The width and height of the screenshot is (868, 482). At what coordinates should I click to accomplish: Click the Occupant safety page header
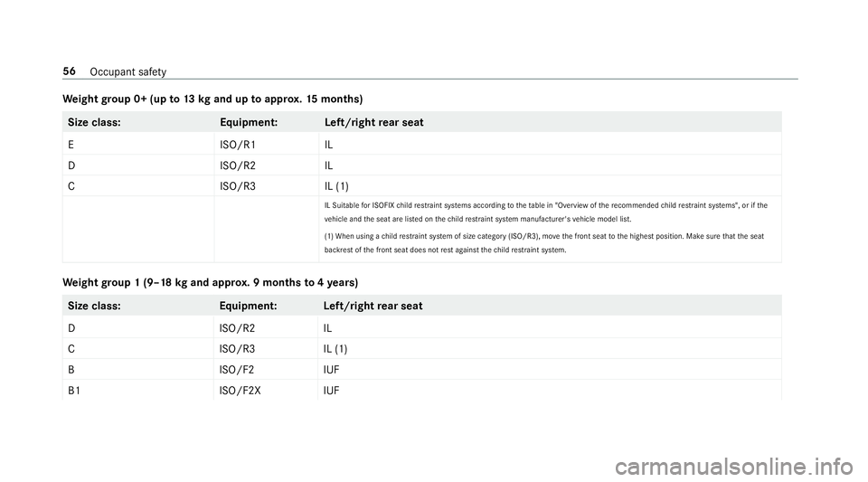click(x=127, y=72)
